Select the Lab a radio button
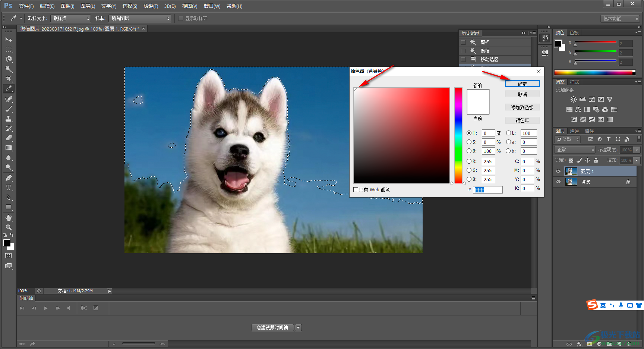Image resolution: width=644 pixels, height=349 pixels. click(x=508, y=142)
